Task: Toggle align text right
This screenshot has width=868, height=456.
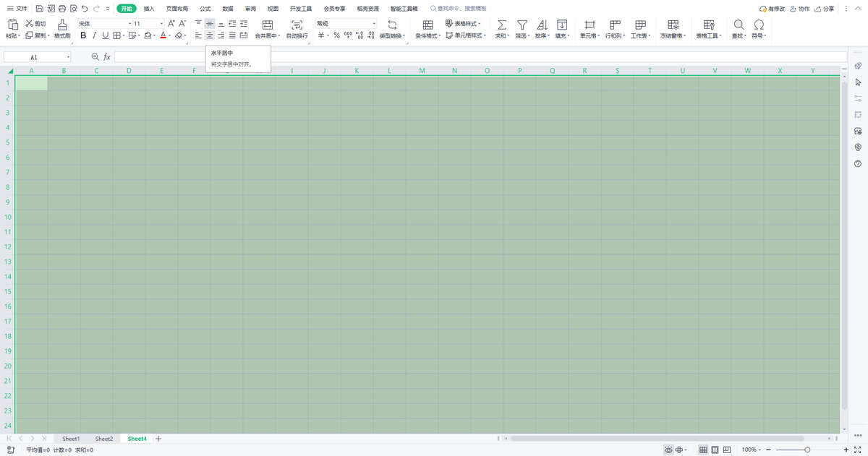Action: click(221, 35)
